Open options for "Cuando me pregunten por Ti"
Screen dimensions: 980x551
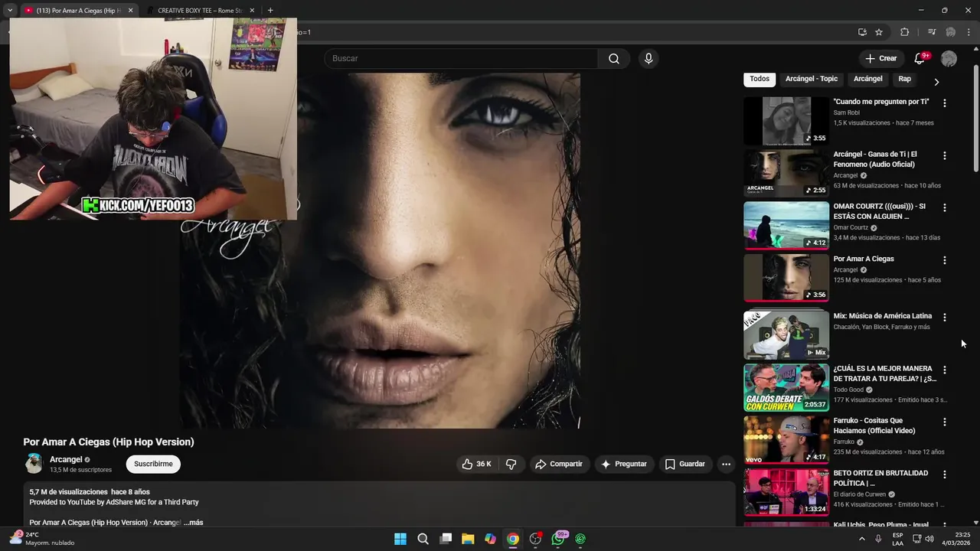pyautogui.click(x=944, y=103)
